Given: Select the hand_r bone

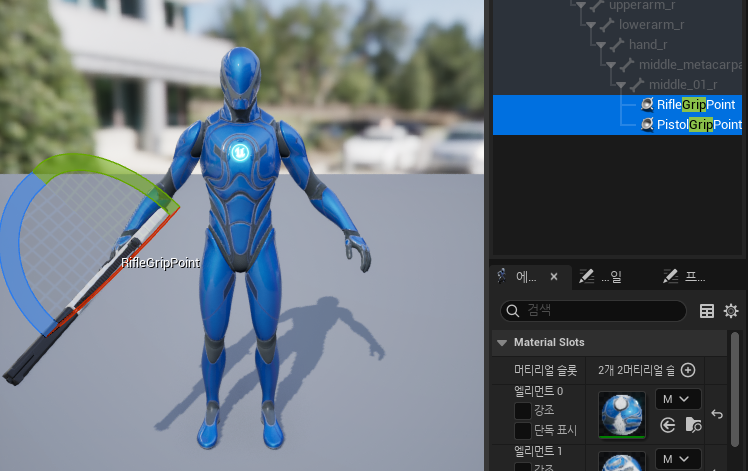Looking at the screenshot, I should tap(648, 45).
